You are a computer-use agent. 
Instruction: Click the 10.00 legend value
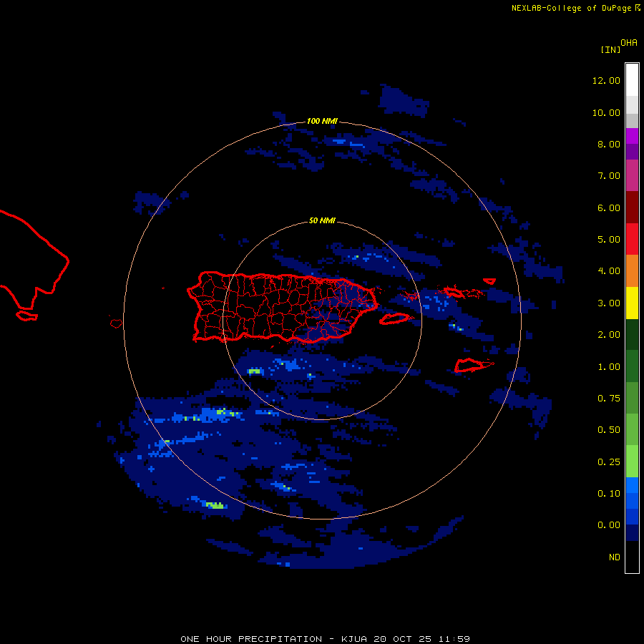tap(606, 112)
